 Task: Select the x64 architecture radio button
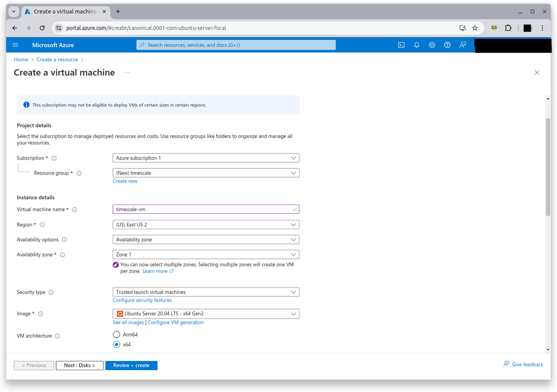pyautogui.click(x=117, y=344)
